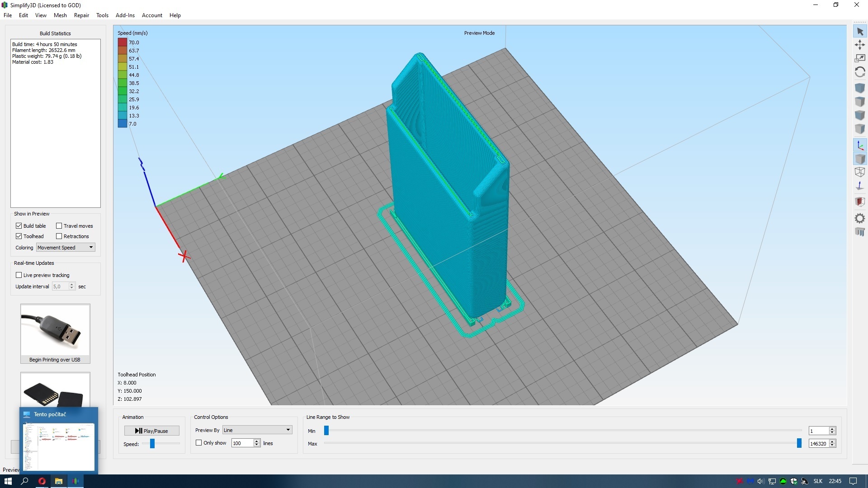Open the machine settings gear
The height and width of the screenshot is (488, 868).
(x=860, y=218)
